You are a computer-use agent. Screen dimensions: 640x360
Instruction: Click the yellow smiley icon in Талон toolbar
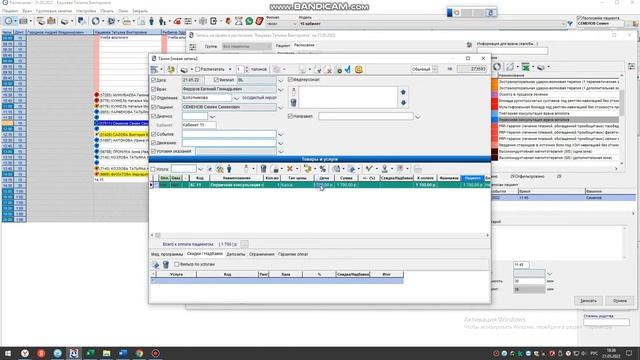(x=358, y=69)
